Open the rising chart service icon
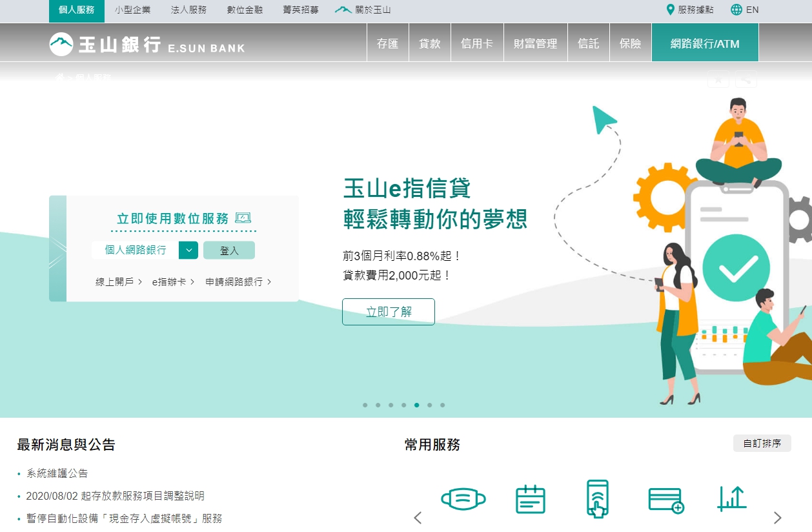This screenshot has height=532, width=812. click(732, 498)
